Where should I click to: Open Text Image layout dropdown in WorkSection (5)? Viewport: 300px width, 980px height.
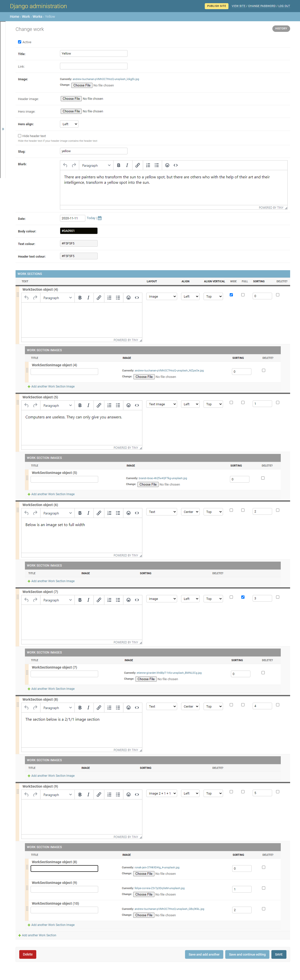click(x=162, y=404)
